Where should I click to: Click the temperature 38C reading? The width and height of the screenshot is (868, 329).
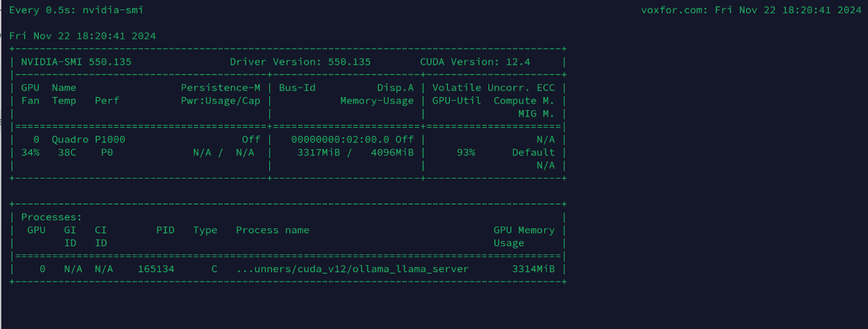click(x=66, y=152)
